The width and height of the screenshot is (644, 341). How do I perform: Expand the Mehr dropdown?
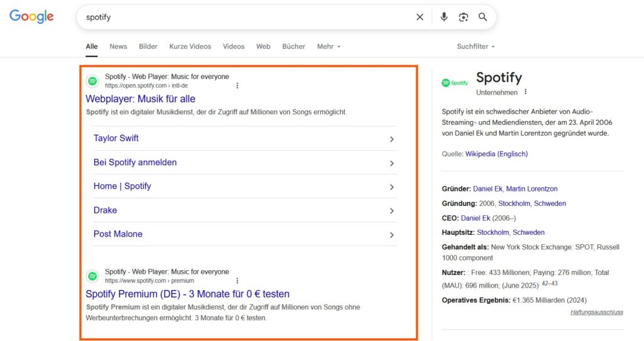[328, 46]
